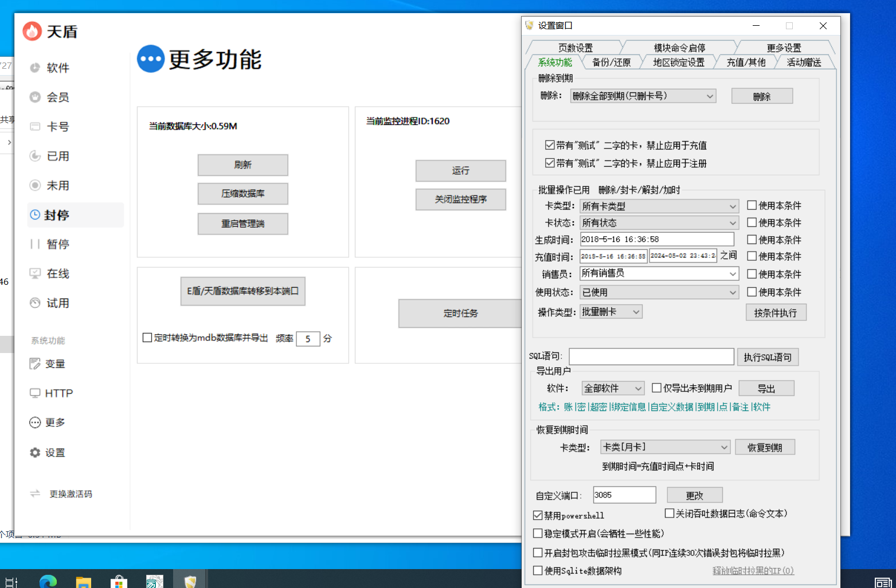The height and width of the screenshot is (588, 896).
Task: Click the 恢复到期 button
Action: (765, 448)
